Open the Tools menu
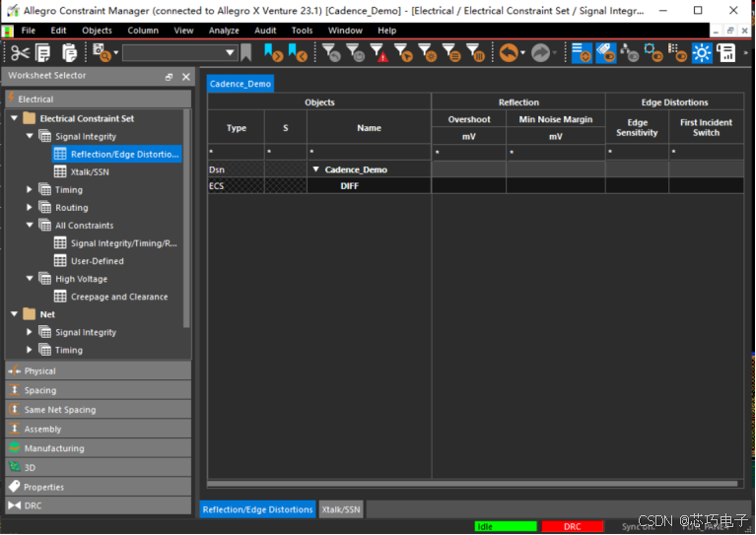 (302, 31)
